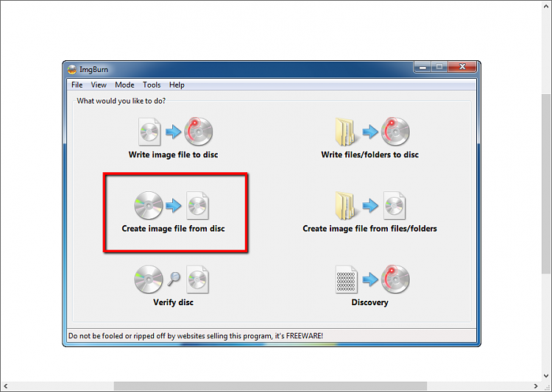Click the vertical scrollbar thumb

[x=546, y=184]
